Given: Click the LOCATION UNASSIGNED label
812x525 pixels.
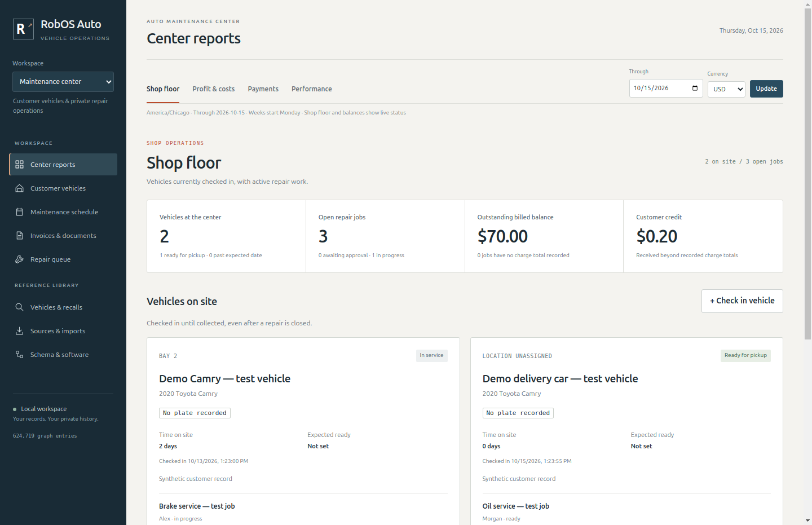Looking at the screenshot, I should [x=517, y=356].
